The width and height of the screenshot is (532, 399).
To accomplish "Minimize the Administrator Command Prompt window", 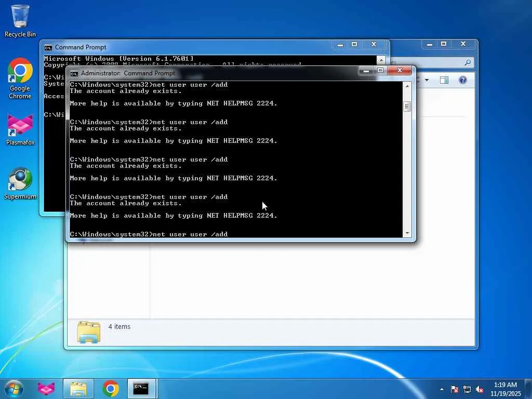I will click(366, 71).
